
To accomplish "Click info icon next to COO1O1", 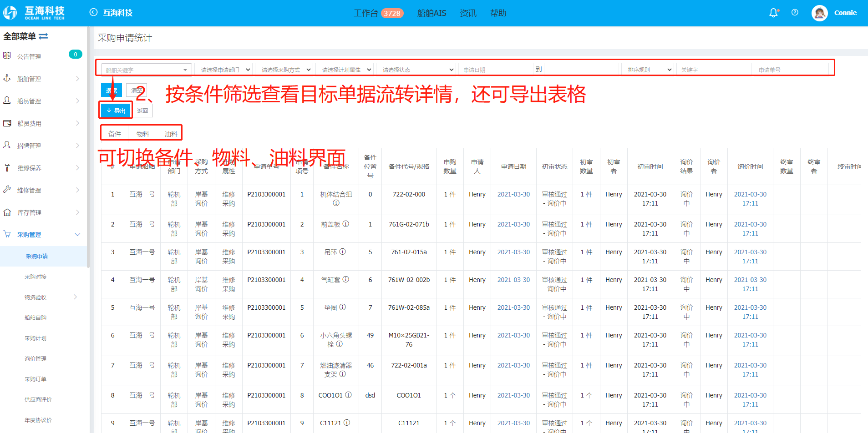I will click(x=348, y=395).
